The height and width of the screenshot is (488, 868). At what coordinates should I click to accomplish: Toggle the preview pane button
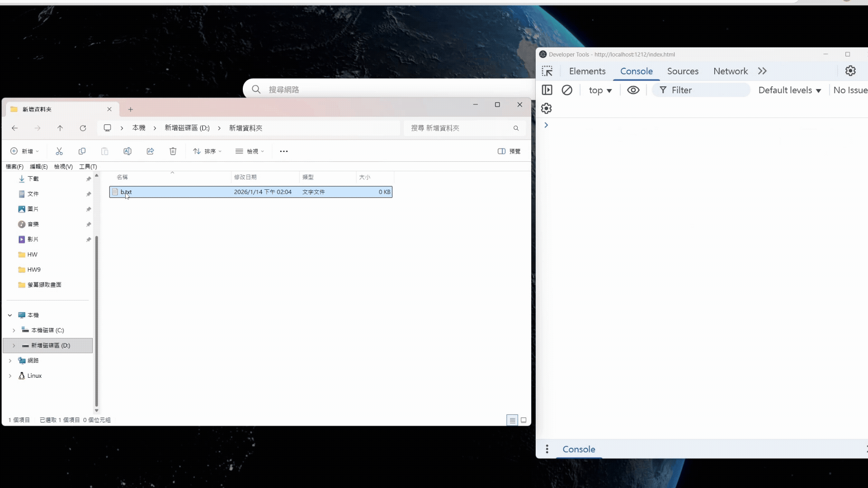509,151
